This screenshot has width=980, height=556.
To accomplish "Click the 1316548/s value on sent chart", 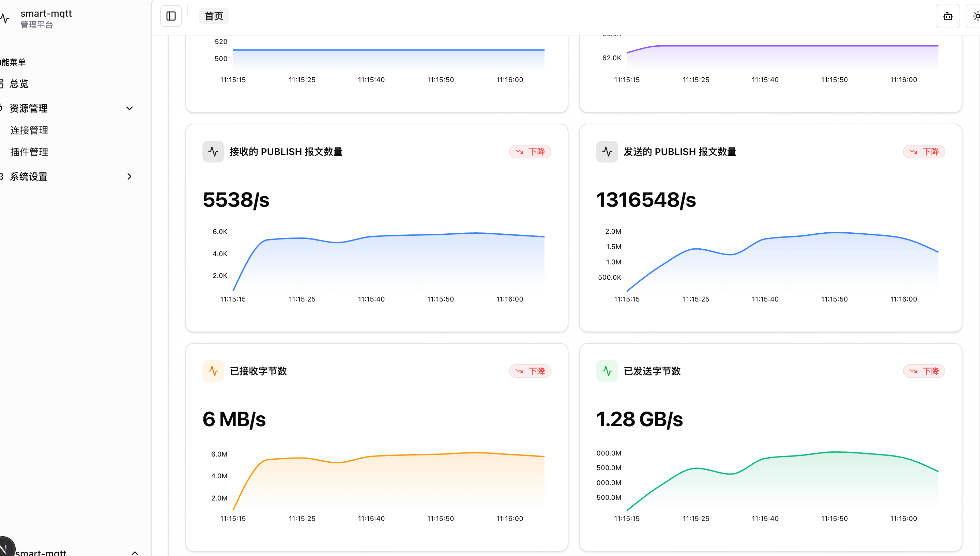I will [646, 200].
